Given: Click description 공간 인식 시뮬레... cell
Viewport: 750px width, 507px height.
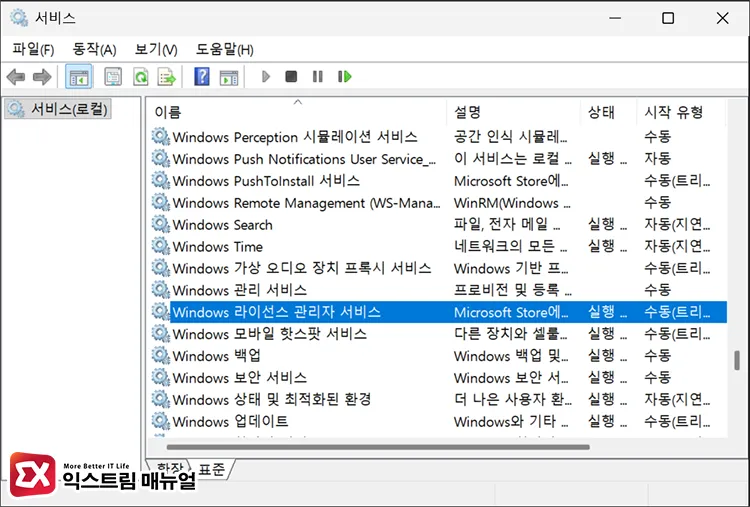Looking at the screenshot, I should pos(510,137).
